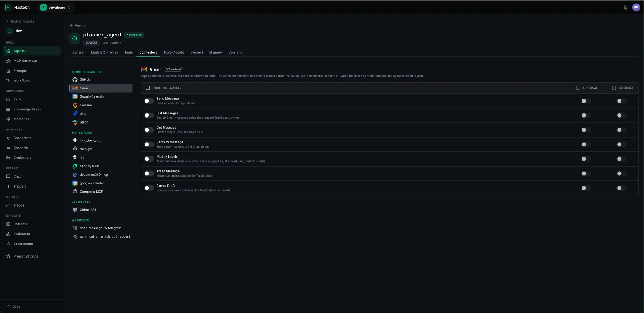The height and width of the screenshot is (313, 644).
Task: Check the APPROVAL header checkbox
Action: pos(578,88)
